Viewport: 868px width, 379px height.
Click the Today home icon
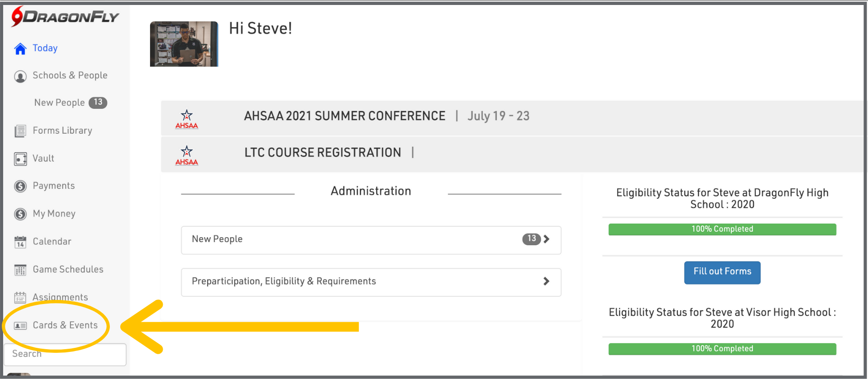20,49
